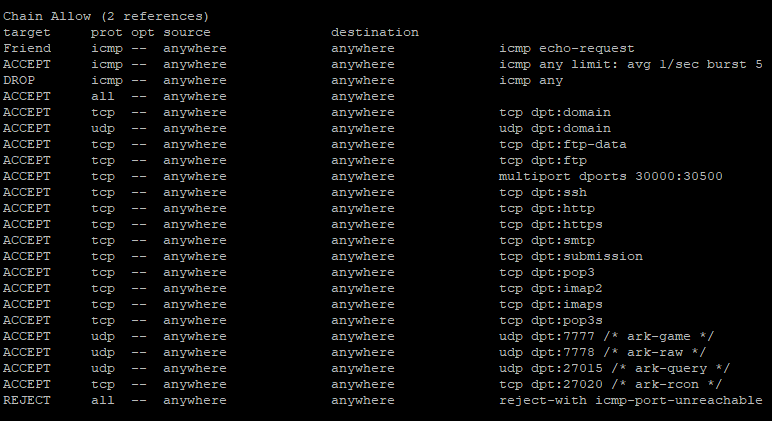Click the "destination" column header

(375, 32)
